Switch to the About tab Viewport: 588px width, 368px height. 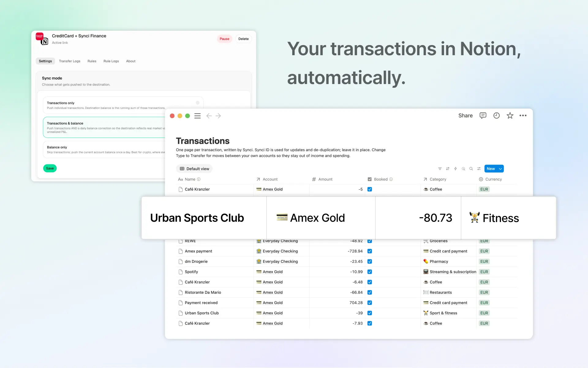131,61
